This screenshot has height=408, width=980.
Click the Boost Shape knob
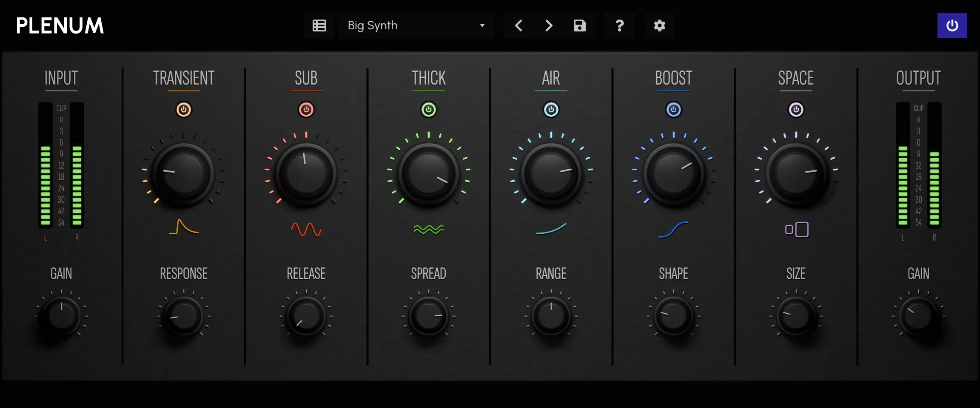(674, 316)
